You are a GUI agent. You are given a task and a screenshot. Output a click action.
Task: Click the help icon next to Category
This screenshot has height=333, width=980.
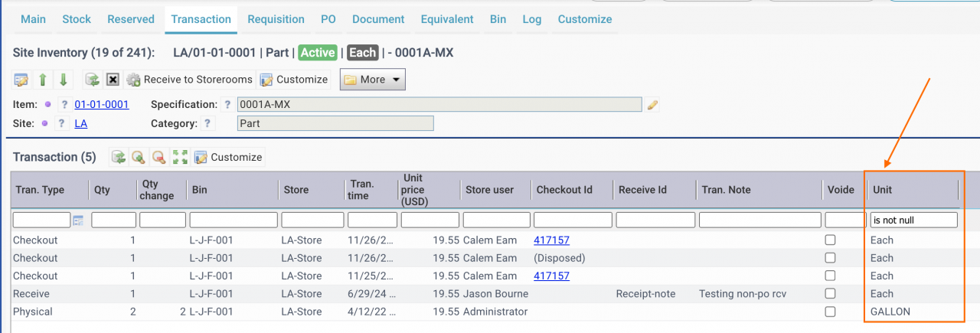208,123
